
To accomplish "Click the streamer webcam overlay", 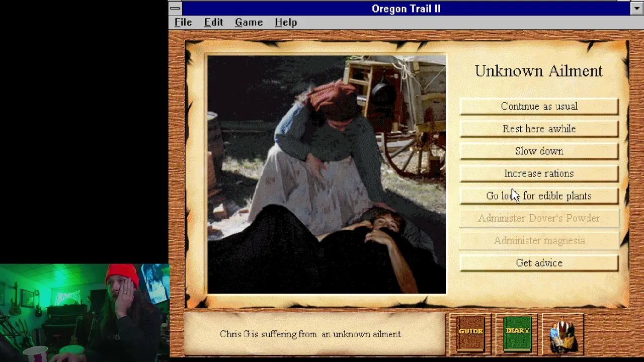I will tap(85, 313).
